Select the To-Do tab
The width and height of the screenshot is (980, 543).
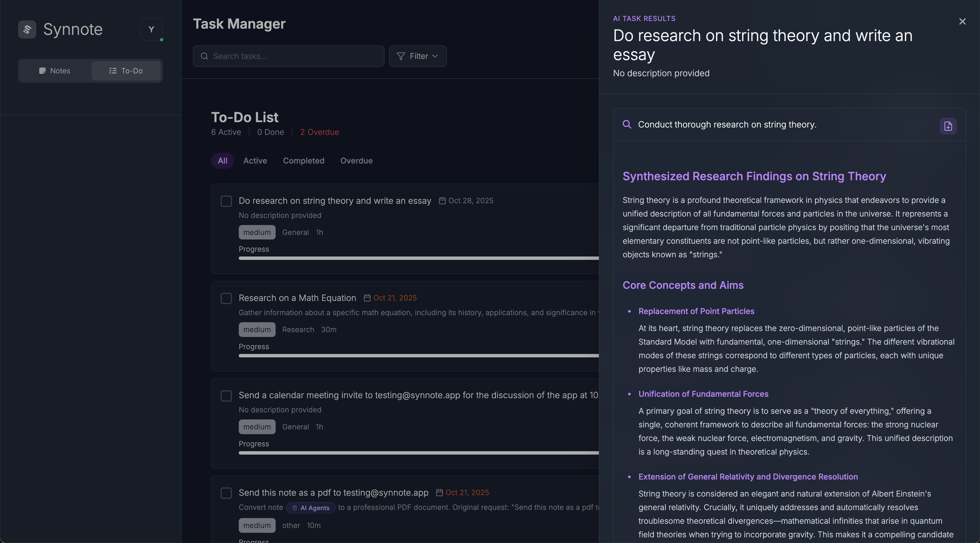coord(126,71)
